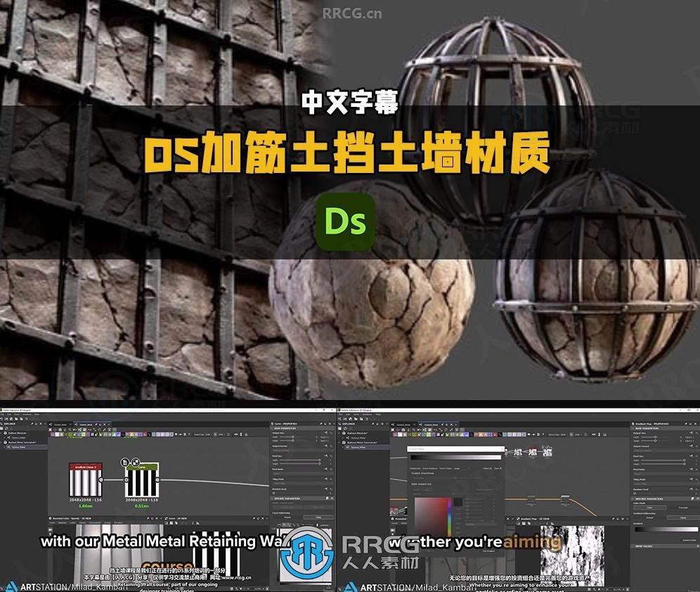The width and height of the screenshot is (700, 592).
Task: Pick a red shade in color square
Action: [x=432, y=517]
